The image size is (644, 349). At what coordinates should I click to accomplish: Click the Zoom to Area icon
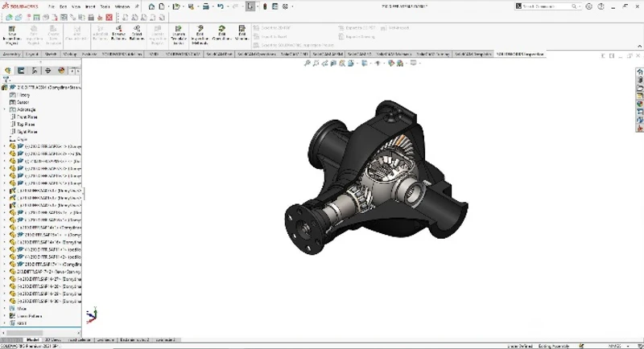click(x=316, y=64)
